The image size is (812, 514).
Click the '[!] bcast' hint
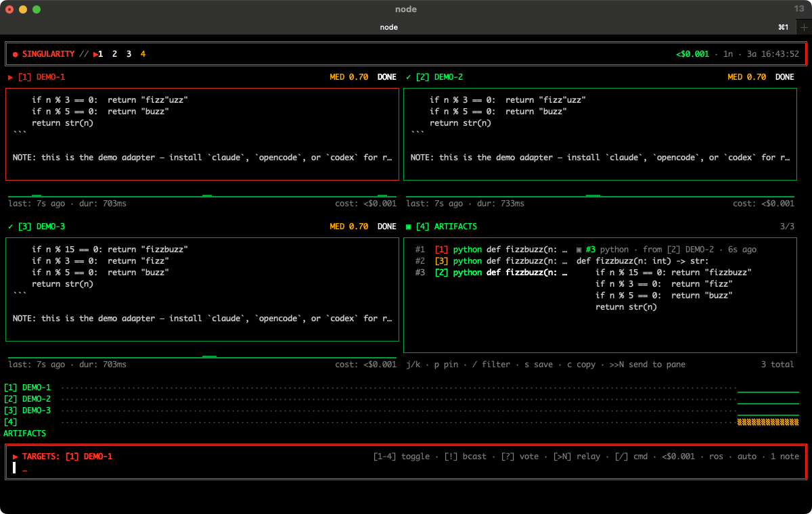[x=466, y=457]
